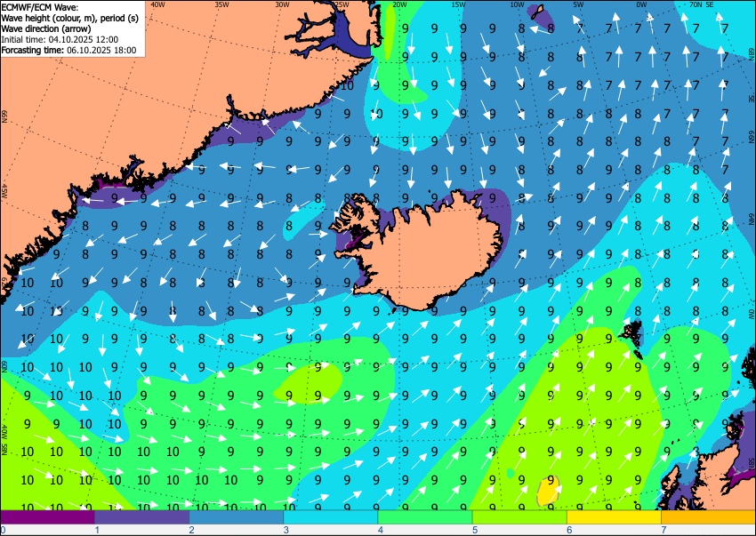Click the yellow high-wave patch near bottom
756x536 pixels.
click(x=549, y=489)
